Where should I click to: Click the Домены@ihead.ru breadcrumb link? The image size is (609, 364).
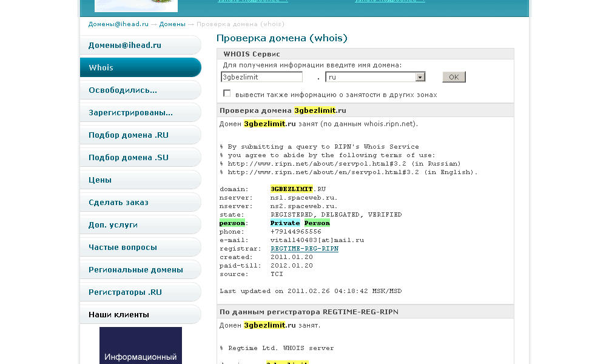(x=118, y=24)
